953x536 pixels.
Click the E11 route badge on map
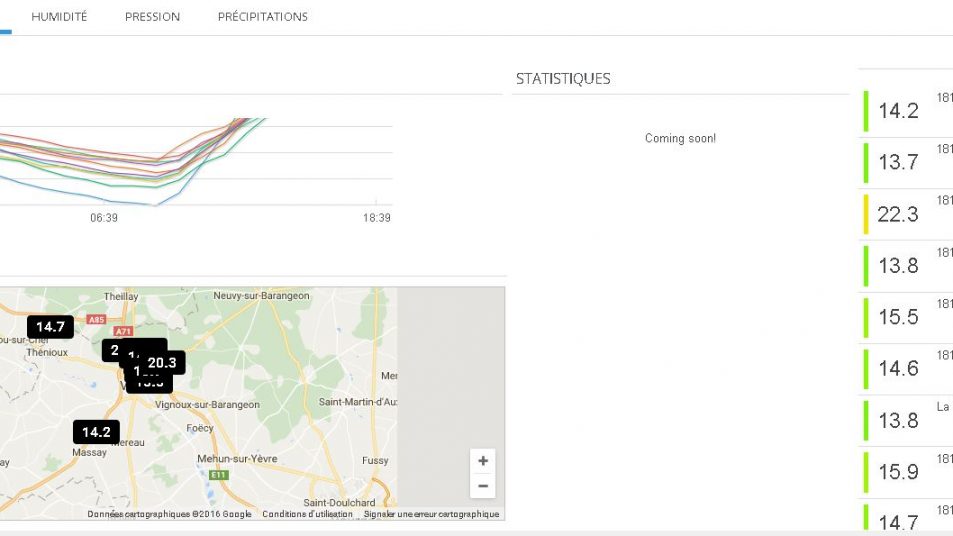pyautogui.click(x=219, y=475)
